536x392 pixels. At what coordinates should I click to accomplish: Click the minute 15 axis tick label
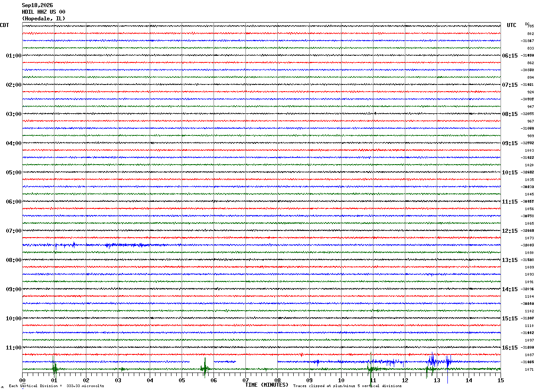tap(501, 380)
